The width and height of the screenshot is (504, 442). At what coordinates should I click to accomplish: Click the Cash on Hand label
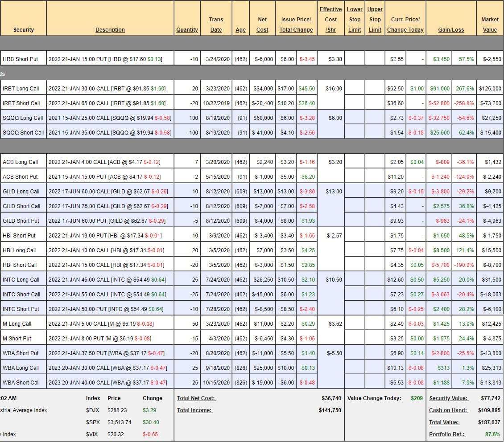pyautogui.click(x=448, y=410)
